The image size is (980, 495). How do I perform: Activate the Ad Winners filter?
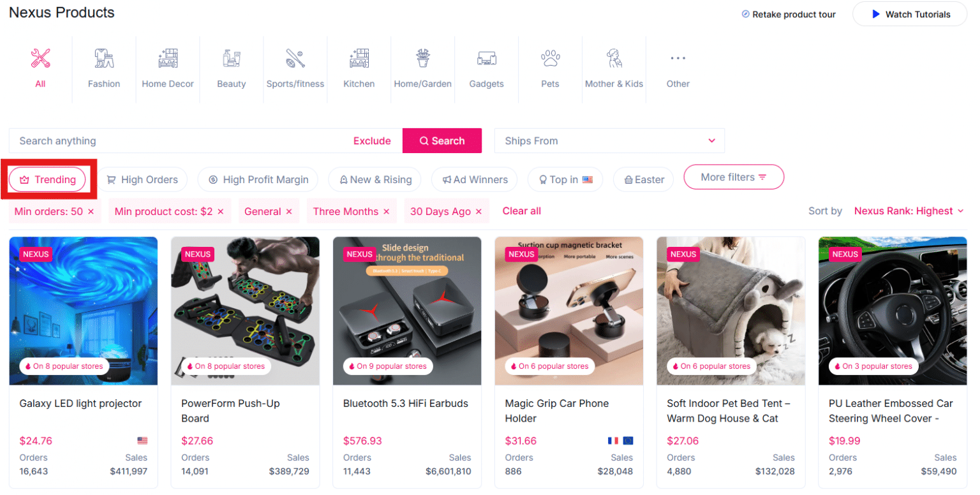(474, 179)
